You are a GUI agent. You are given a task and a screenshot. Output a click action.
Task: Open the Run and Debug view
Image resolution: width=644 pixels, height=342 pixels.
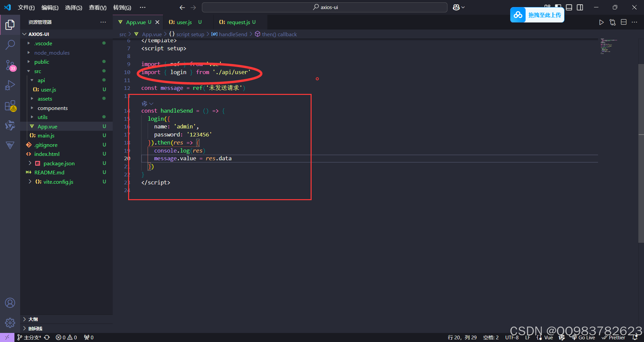tap(10, 85)
